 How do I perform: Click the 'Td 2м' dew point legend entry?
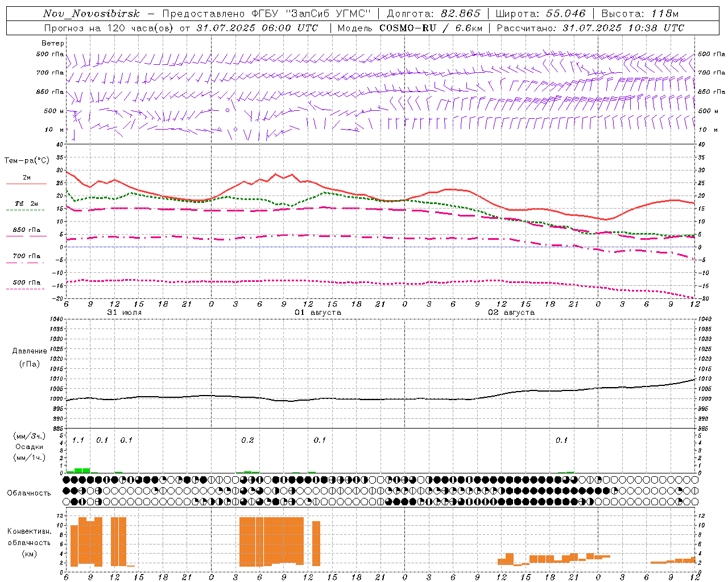point(26,203)
